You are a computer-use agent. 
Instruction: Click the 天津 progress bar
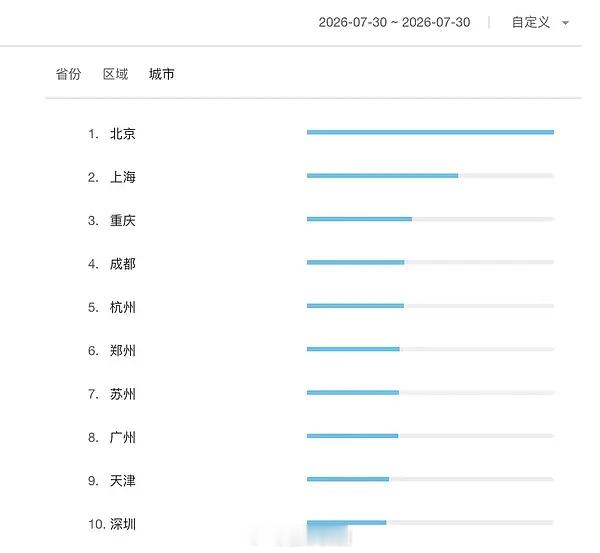pos(430,479)
